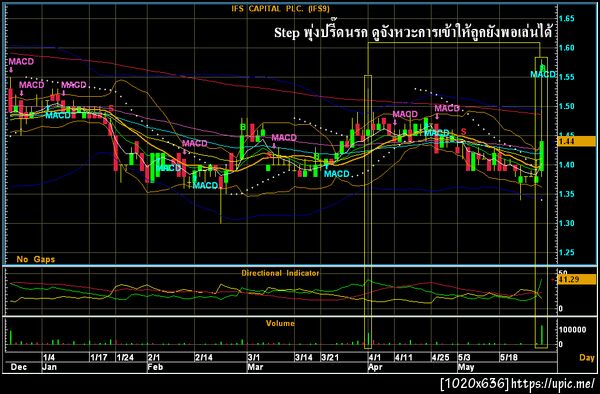The height and width of the screenshot is (394, 600).
Task: Click the 1.35 price axis label
Action: 567,194
